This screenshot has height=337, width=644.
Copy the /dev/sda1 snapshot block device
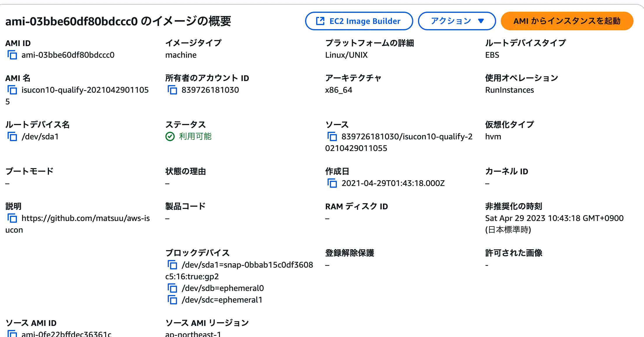[172, 265]
